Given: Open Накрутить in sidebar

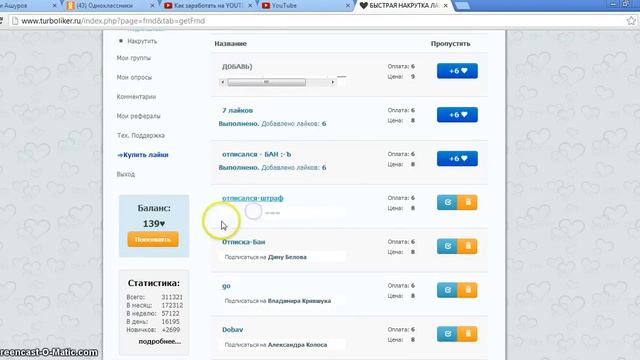Looking at the screenshot, I should click(x=142, y=41).
